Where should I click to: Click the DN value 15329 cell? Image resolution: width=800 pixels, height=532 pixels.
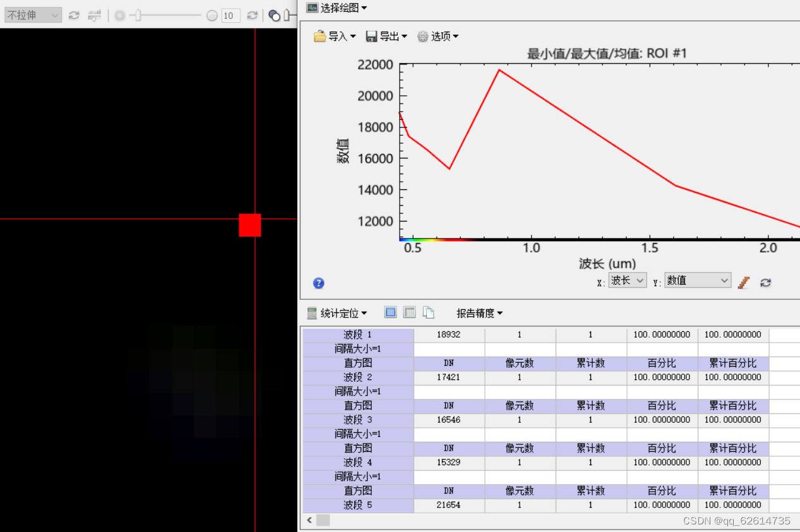449,463
